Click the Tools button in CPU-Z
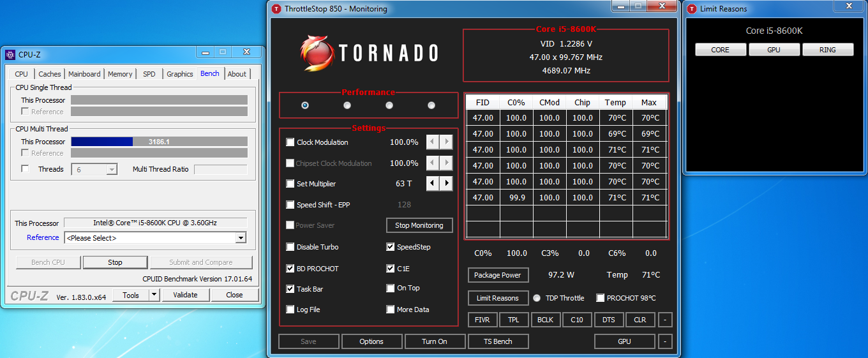 tap(131, 295)
